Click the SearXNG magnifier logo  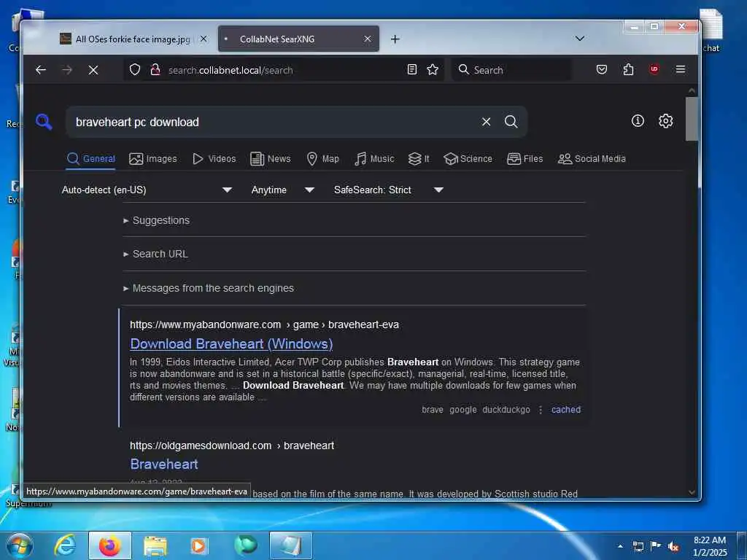44,122
